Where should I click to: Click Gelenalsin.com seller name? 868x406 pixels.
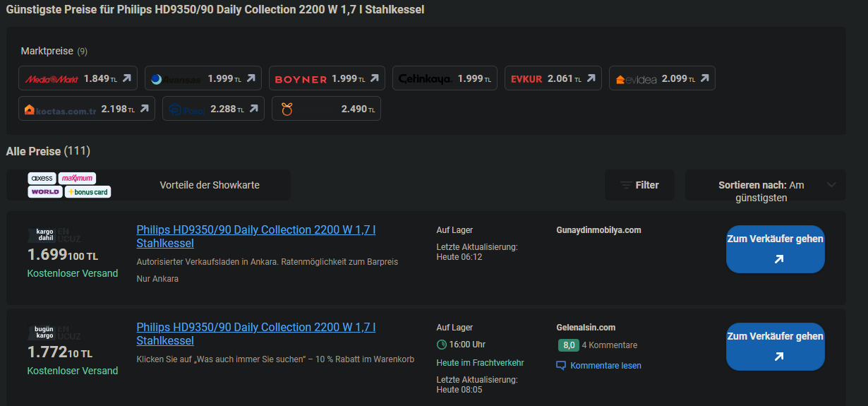586,328
